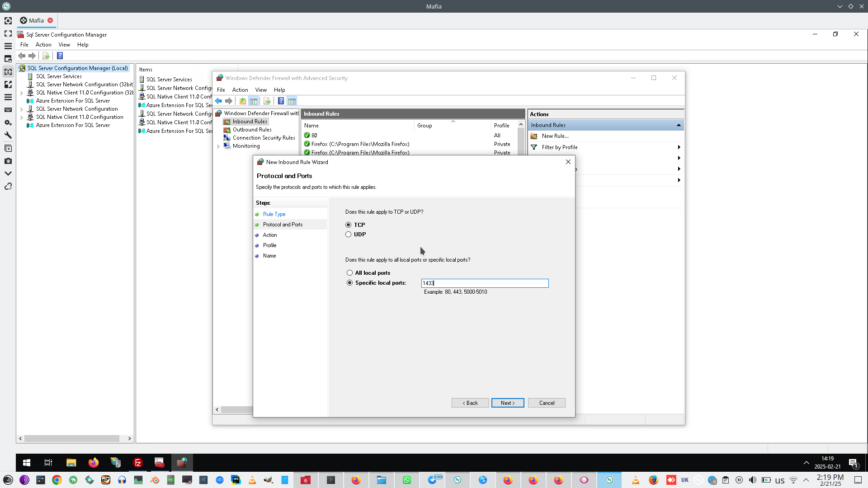Open FileZilla from the Windows taskbar
868x488 pixels.
pos(138,462)
